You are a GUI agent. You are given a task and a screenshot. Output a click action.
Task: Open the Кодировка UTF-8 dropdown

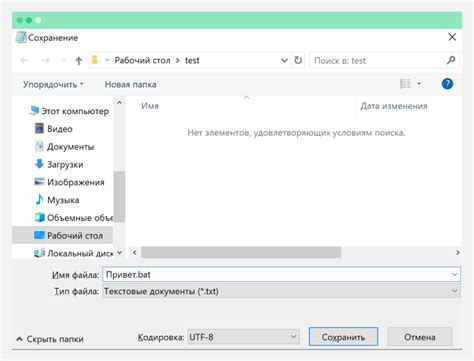(244, 337)
